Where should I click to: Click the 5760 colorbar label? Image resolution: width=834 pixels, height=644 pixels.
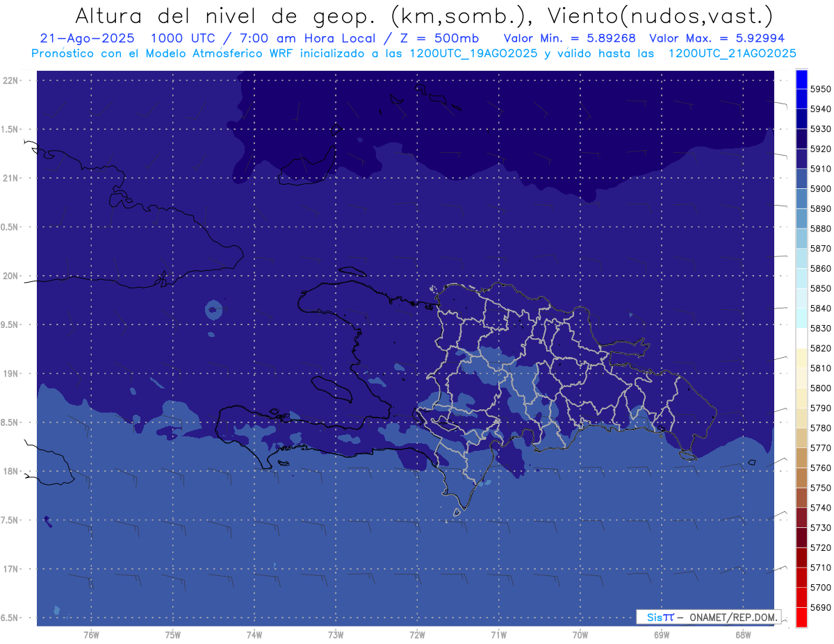pyautogui.click(x=821, y=468)
